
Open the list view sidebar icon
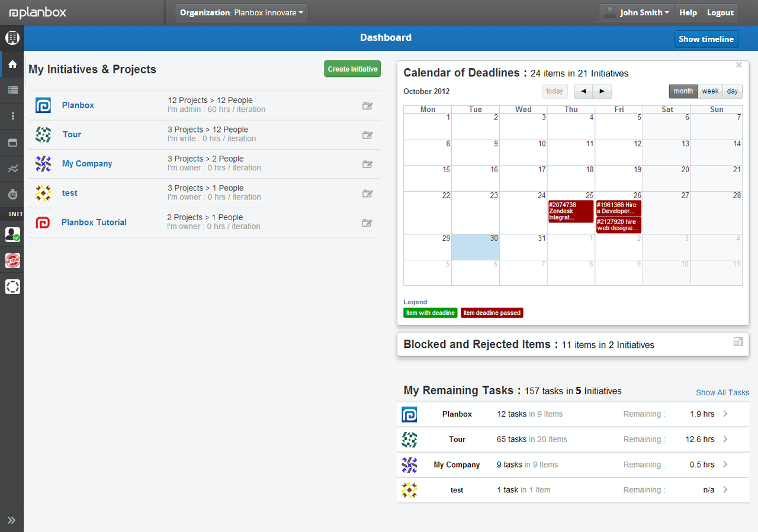[x=12, y=90]
